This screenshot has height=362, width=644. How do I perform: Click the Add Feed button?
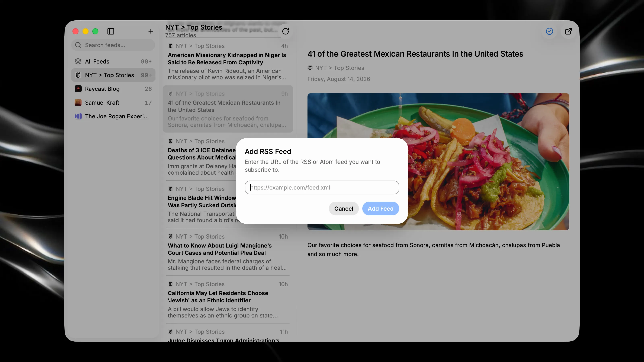coord(381,208)
